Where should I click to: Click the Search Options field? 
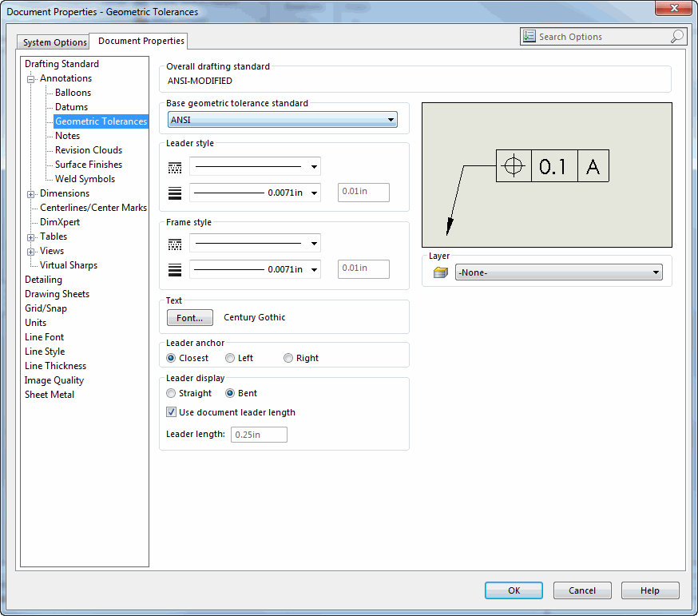[x=603, y=37]
